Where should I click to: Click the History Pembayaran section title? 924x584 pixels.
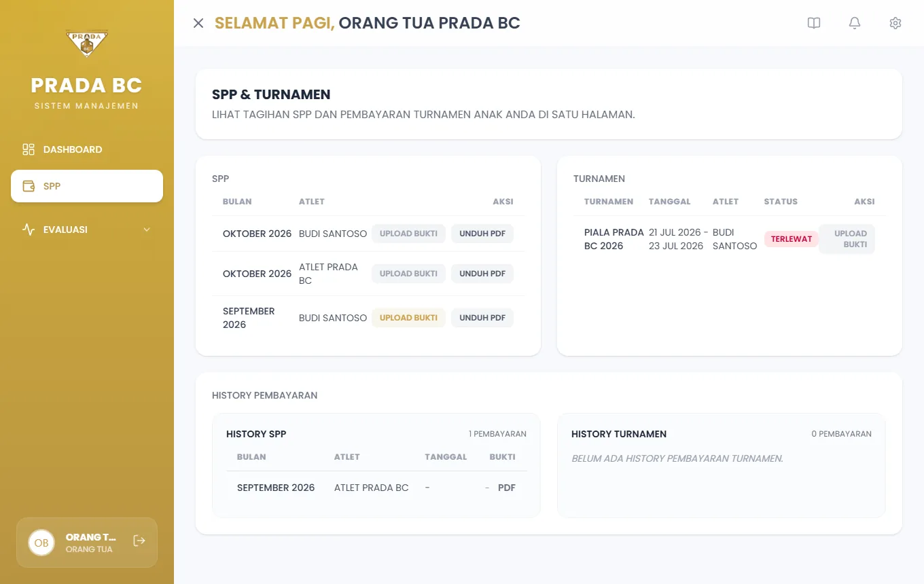264,395
